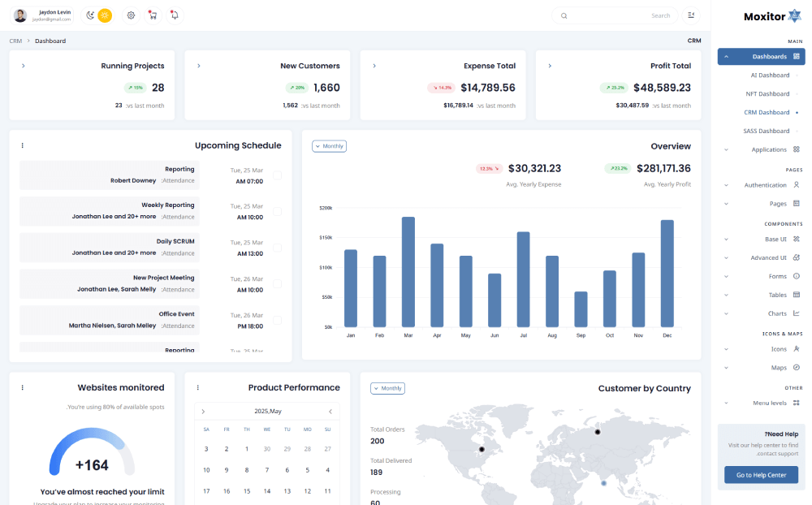Check the Weekly Reporting schedule checkbox
Screen dimensions: 812x505
coord(277,211)
